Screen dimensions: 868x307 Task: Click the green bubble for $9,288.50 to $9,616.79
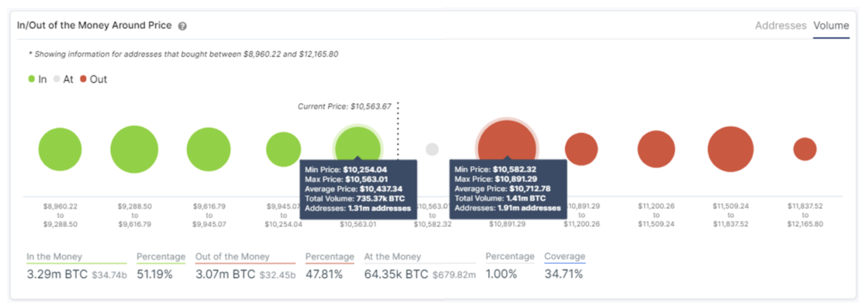tap(134, 149)
